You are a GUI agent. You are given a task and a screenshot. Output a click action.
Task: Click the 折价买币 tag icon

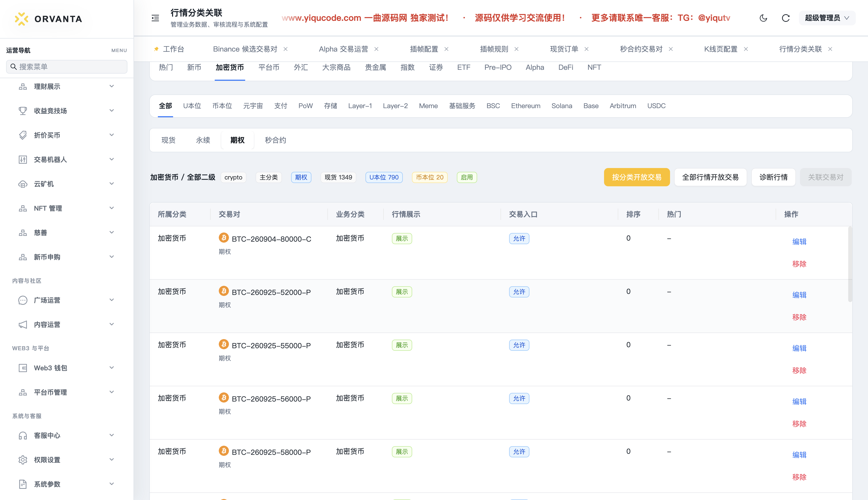[23, 135]
